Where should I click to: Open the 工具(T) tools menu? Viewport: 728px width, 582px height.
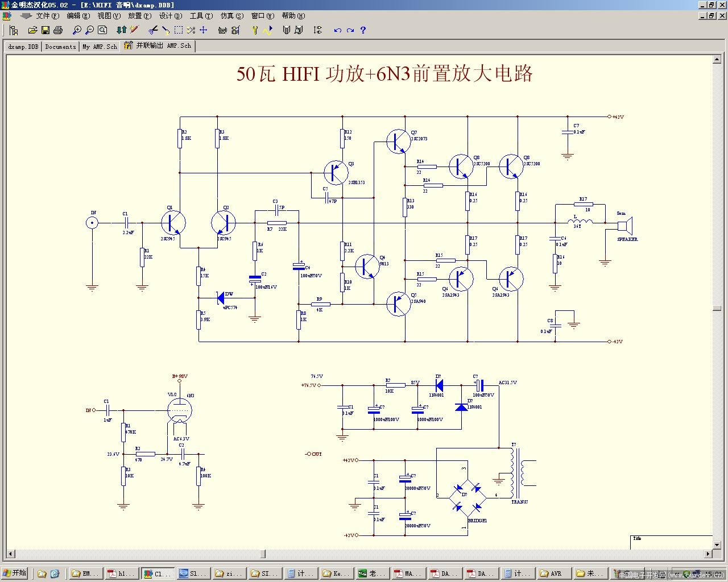(201, 15)
